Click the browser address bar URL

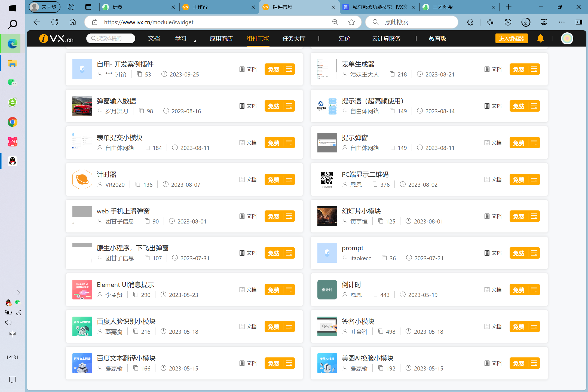tap(149, 22)
